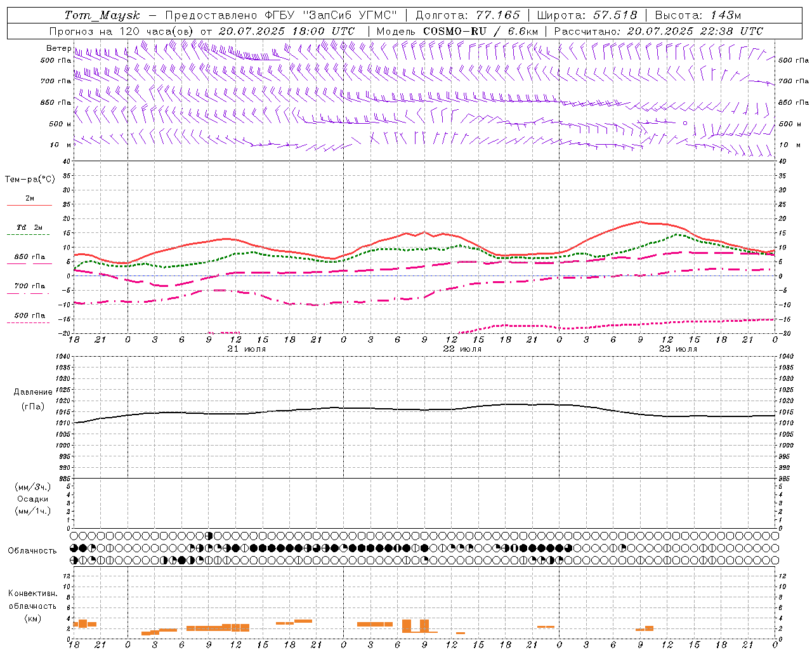Screen dimensions: 812x650
Task: Click the 500 м wind level label at left
Action: [60, 124]
